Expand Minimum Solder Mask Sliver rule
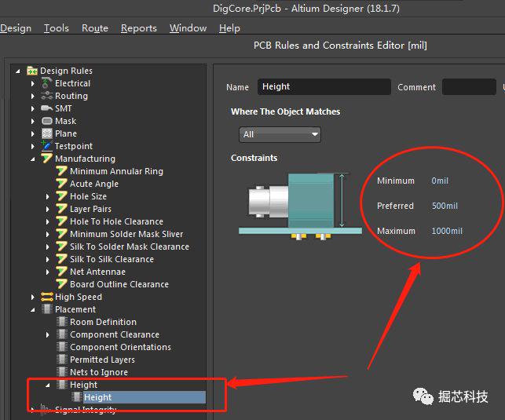Screen dimensions: 505x420 tap(48, 234)
